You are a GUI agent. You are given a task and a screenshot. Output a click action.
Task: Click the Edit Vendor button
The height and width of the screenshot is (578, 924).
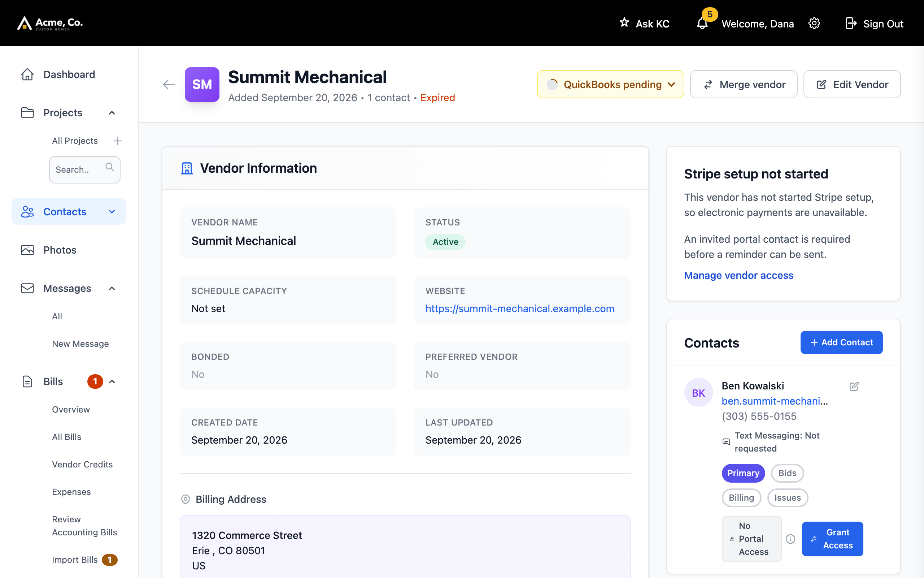click(x=852, y=84)
